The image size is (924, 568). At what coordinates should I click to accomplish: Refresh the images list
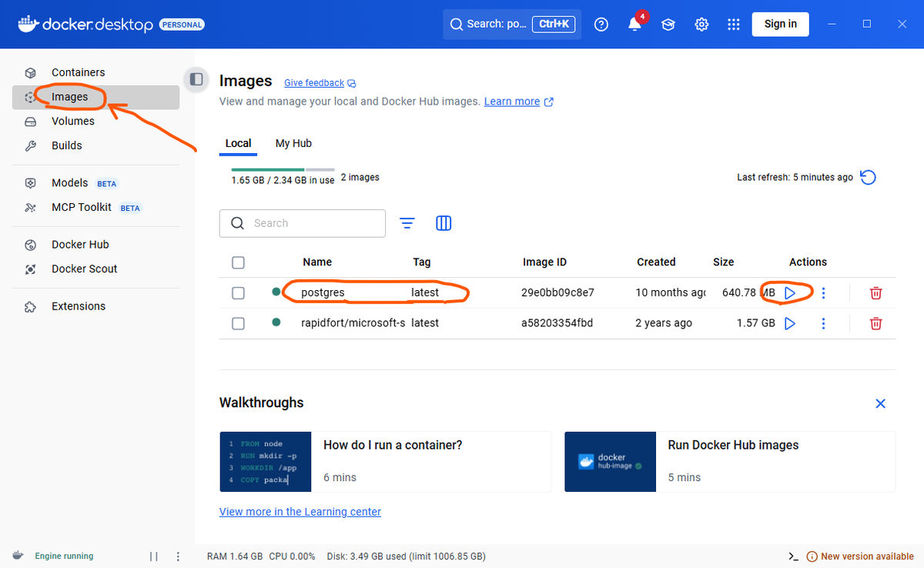(868, 178)
